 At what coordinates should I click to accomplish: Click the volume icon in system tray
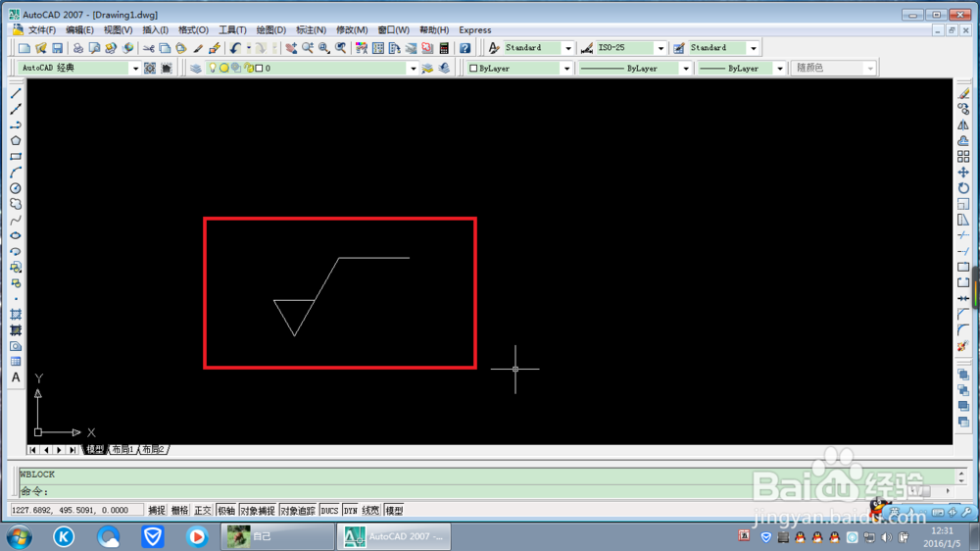pyautogui.click(x=886, y=537)
